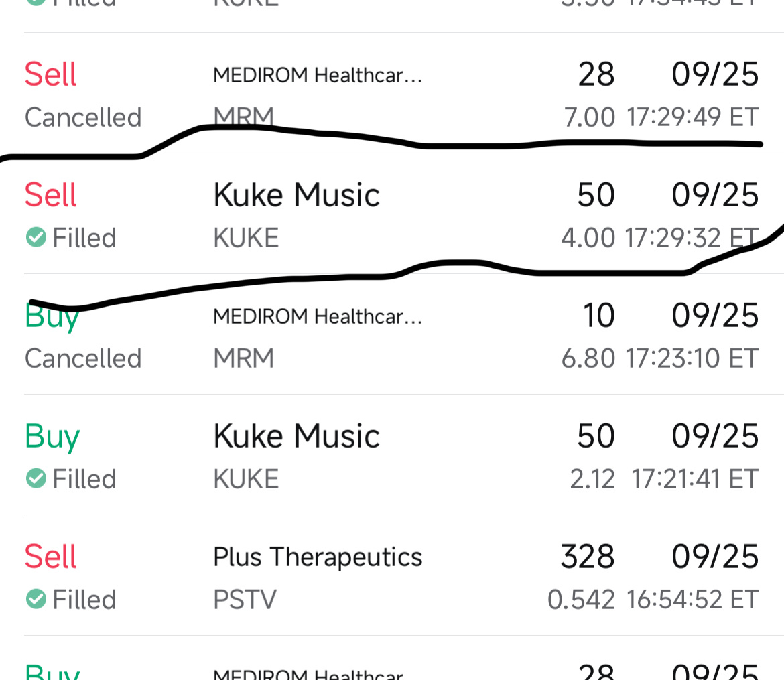Open the Kuke Music buy order at 2.12
This screenshot has height=680, width=784.
click(x=392, y=454)
